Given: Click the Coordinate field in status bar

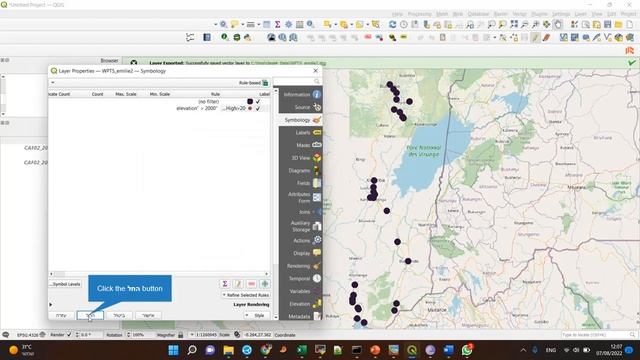Looking at the screenshot, I should 257,335.
